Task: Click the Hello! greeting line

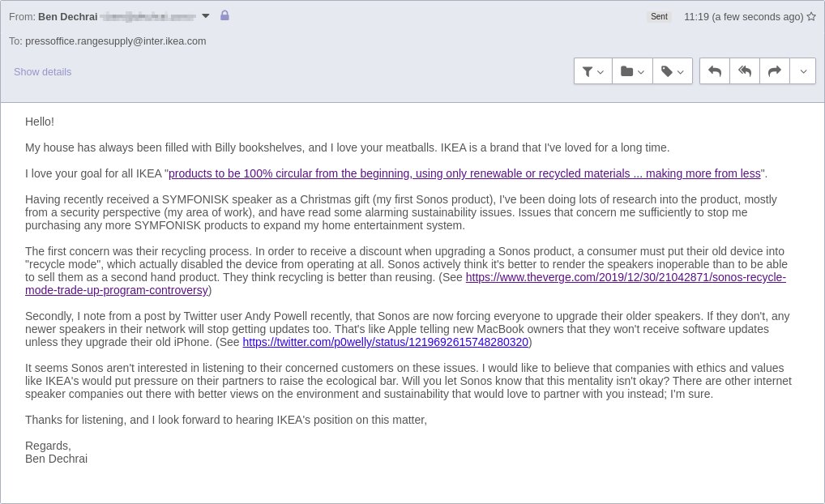Action: [40, 122]
